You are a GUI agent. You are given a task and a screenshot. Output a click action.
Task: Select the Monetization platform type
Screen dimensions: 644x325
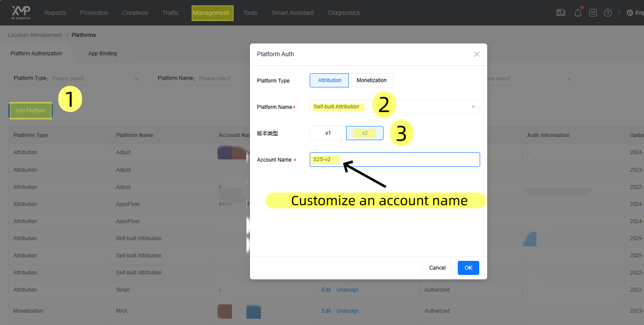pyautogui.click(x=371, y=80)
